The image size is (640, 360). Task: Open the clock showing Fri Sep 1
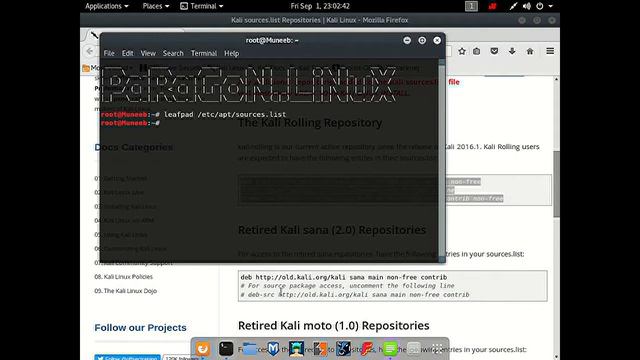coord(320,6)
